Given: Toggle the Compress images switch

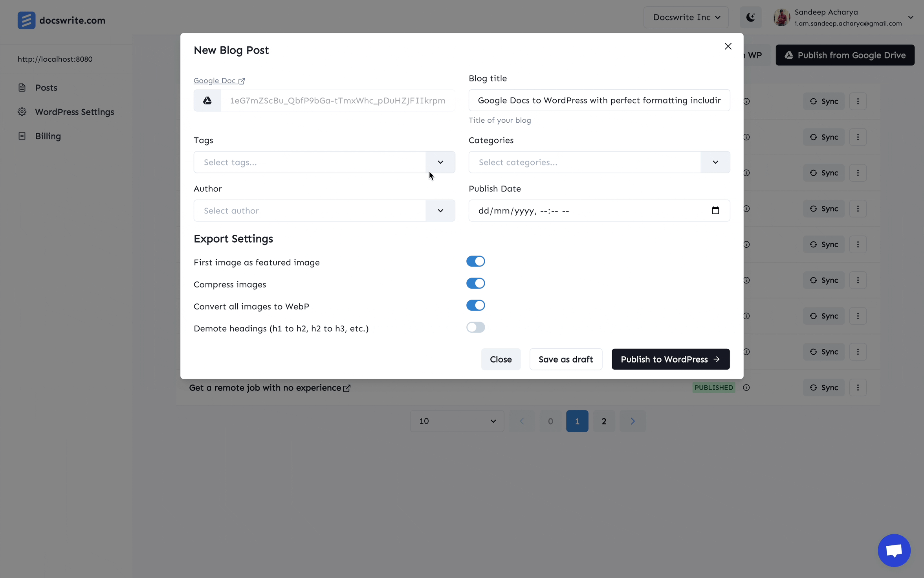Looking at the screenshot, I should tap(476, 283).
